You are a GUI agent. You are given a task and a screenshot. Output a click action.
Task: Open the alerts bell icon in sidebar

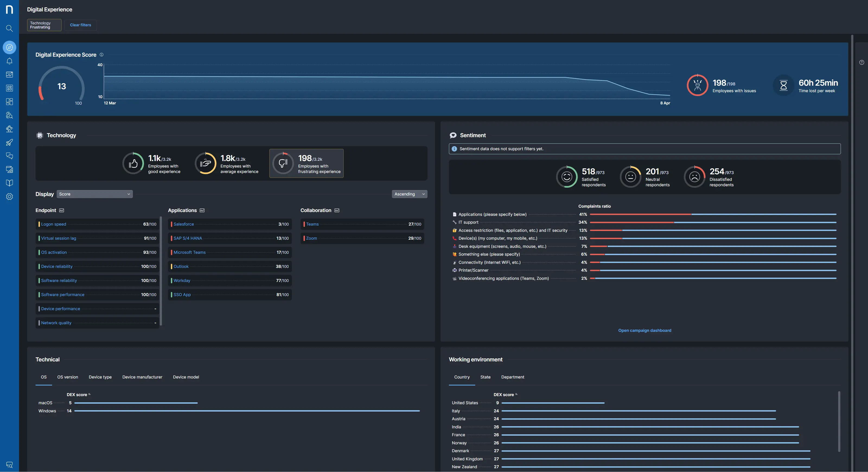tap(9, 61)
